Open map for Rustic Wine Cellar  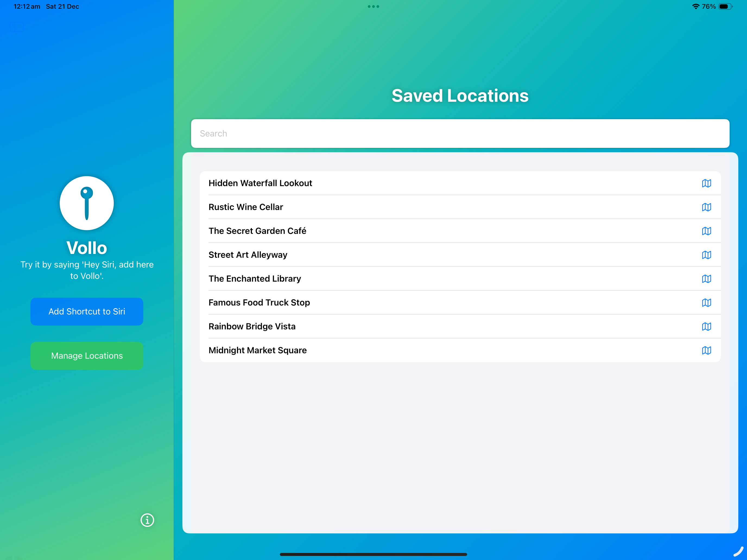706,207
